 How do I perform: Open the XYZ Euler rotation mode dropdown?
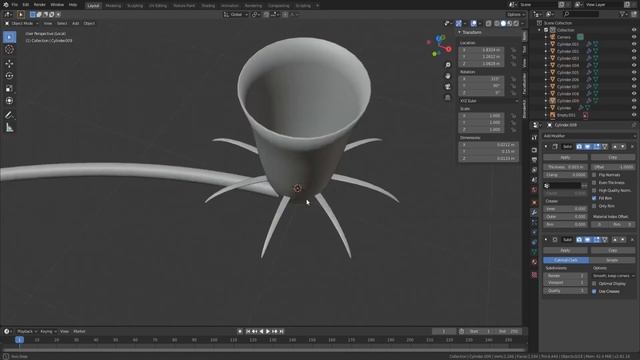489,101
